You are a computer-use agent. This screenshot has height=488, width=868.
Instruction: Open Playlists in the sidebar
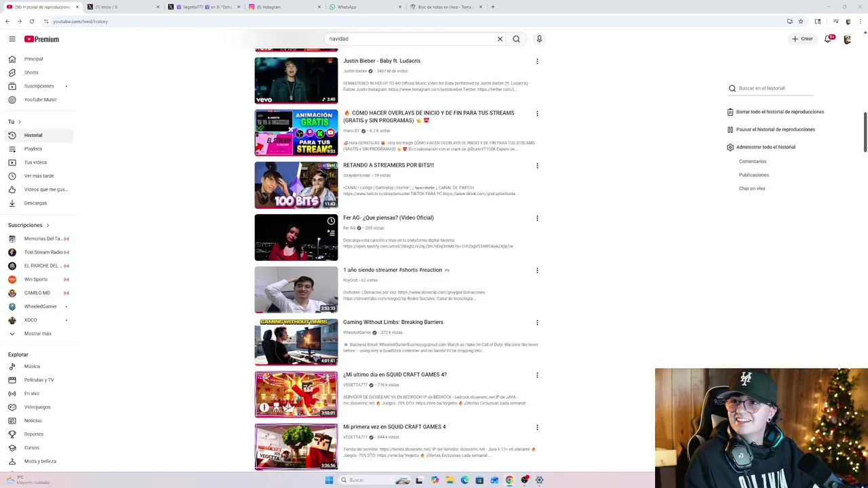point(38,148)
